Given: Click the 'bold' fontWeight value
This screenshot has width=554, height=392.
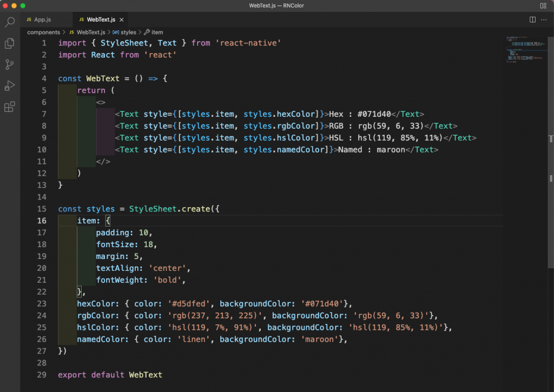Looking at the screenshot, I should click(x=167, y=280).
